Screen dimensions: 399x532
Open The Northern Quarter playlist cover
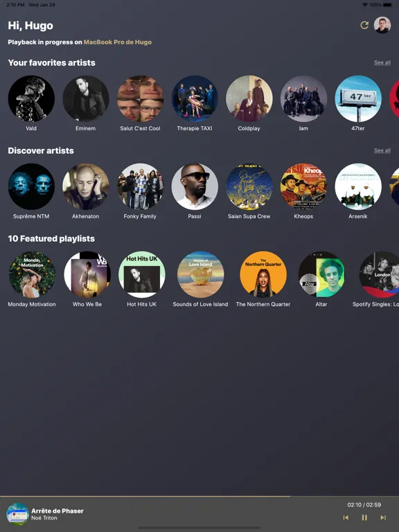(263, 274)
